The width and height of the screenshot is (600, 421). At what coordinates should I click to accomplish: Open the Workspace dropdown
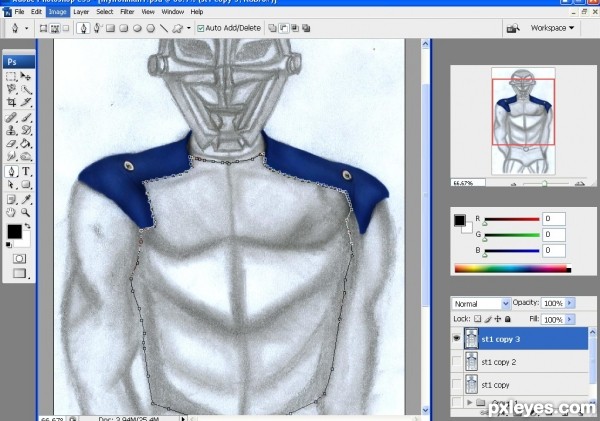(x=552, y=28)
